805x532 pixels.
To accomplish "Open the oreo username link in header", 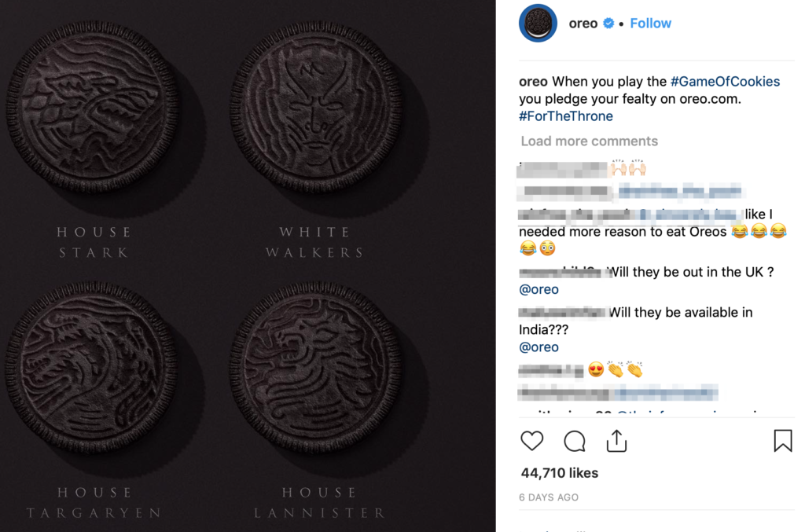I will tap(583, 24).
